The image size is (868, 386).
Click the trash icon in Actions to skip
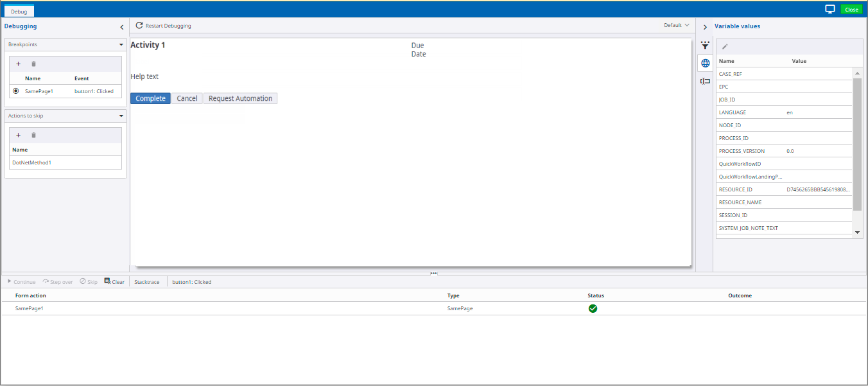coord(35,135)
